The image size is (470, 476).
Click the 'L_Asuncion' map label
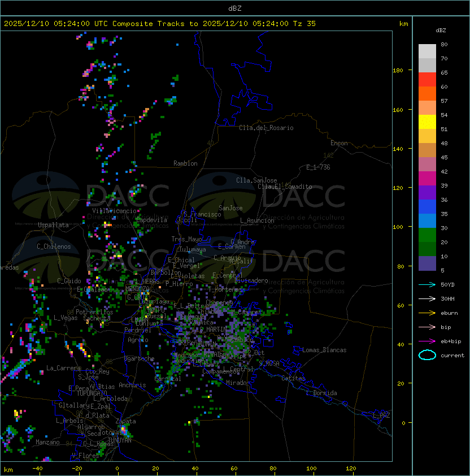pos(257,220)
